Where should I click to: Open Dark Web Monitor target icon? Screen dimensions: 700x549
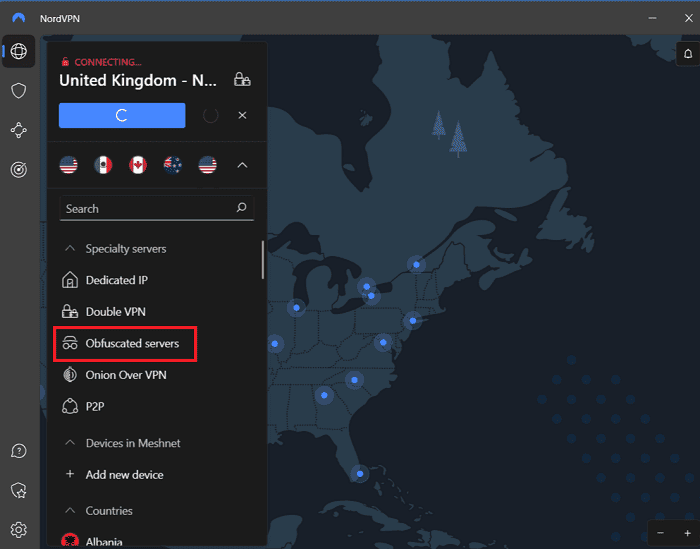18,169
